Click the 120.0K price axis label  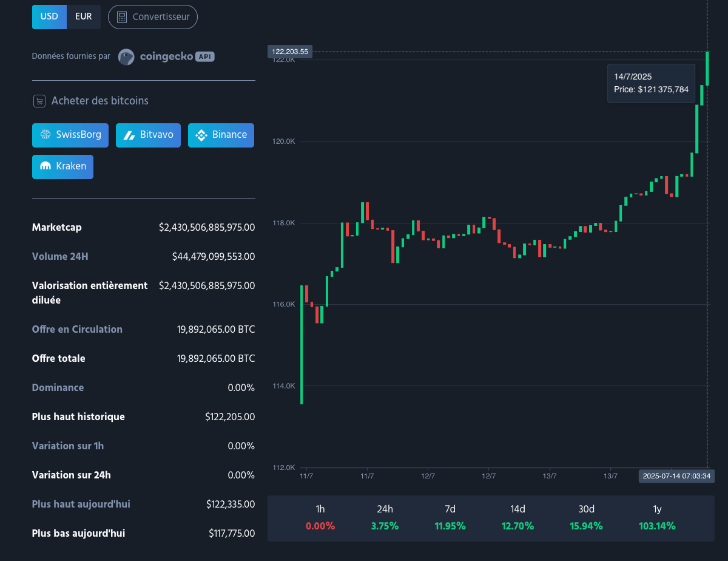click(284, 141)
